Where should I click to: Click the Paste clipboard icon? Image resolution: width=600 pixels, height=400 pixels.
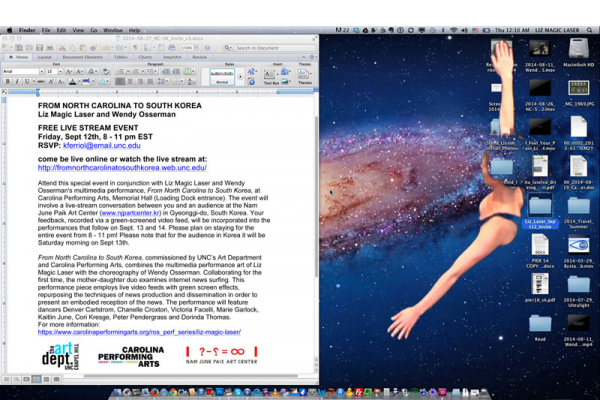pos(82,48)
